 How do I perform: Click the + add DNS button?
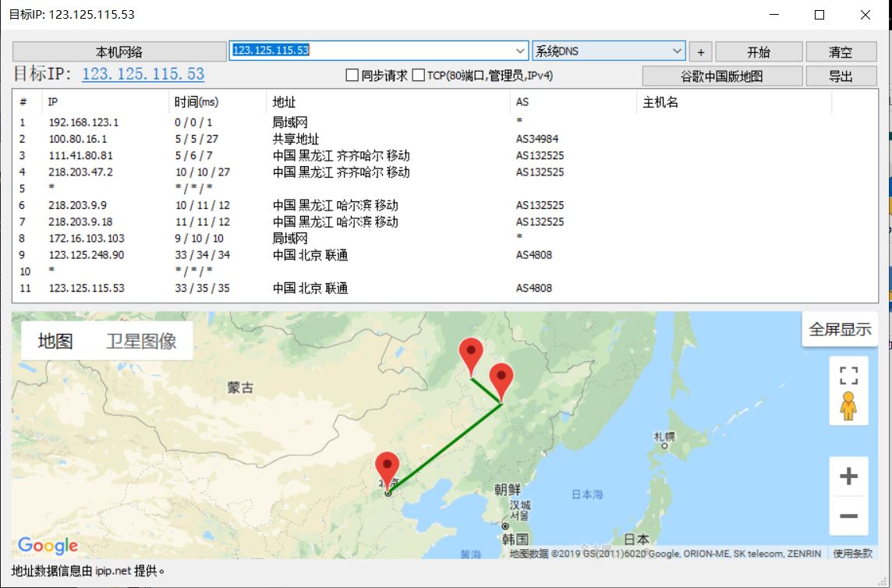click(x=701, y=51)
